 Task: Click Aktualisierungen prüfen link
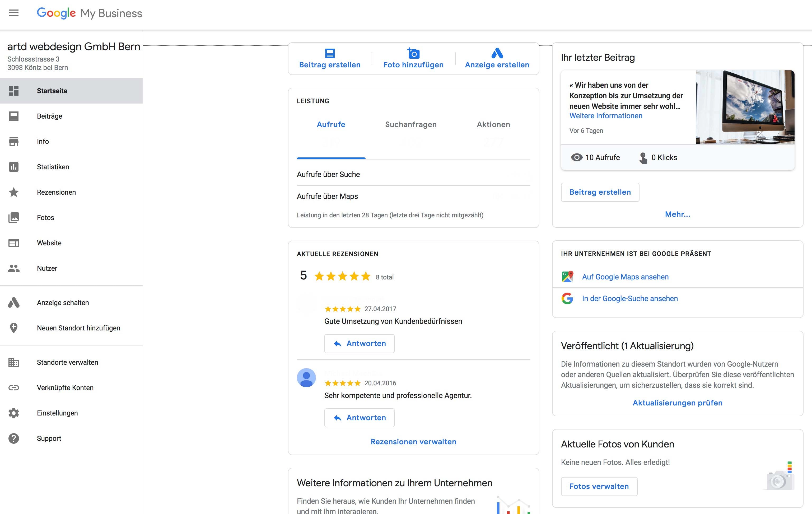click(678, 403)
